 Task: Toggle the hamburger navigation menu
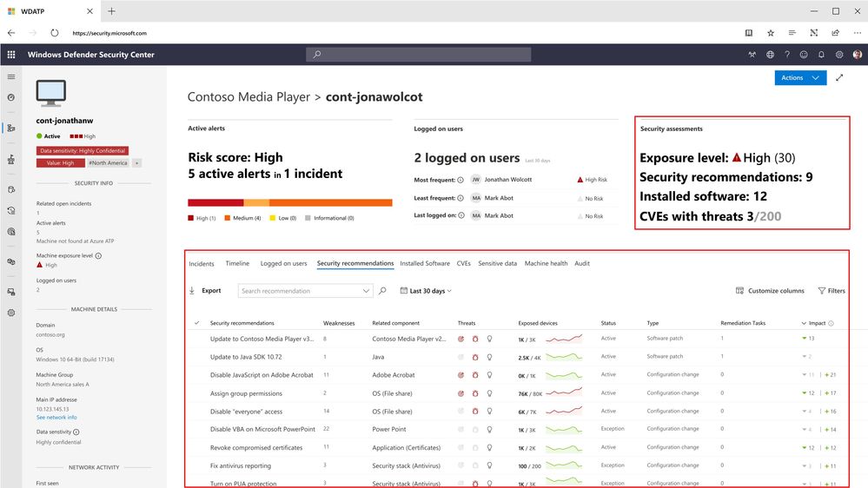[x=11, y=77]
